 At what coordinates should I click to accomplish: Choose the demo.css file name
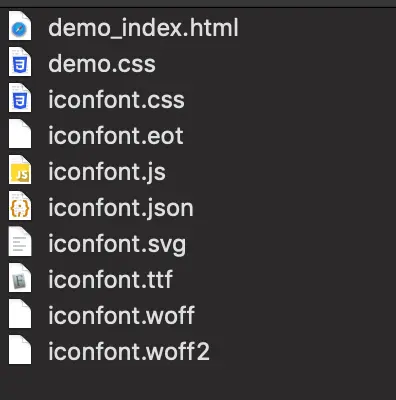tap(102, 64)
